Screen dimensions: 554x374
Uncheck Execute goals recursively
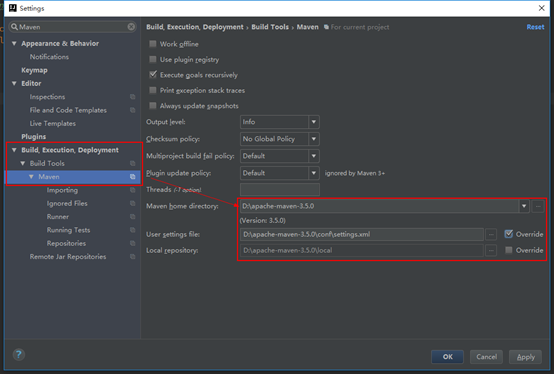pyautogui.click(x=153, y=75)
